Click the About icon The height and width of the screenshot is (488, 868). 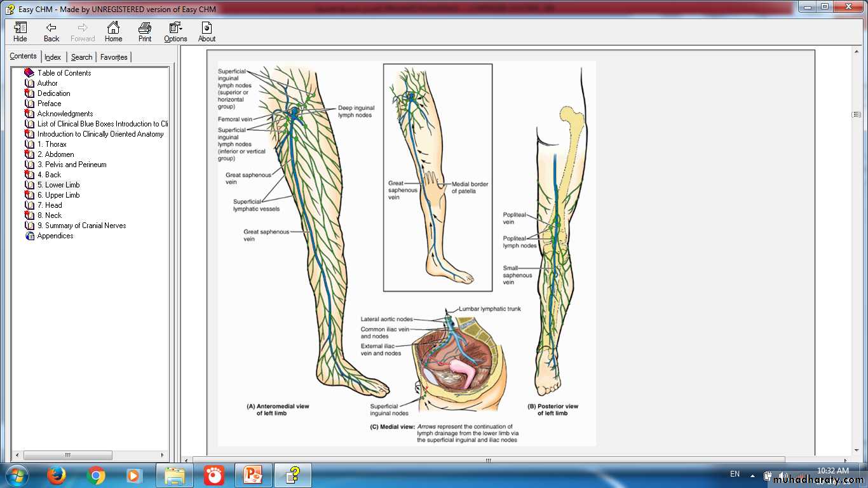207,32
